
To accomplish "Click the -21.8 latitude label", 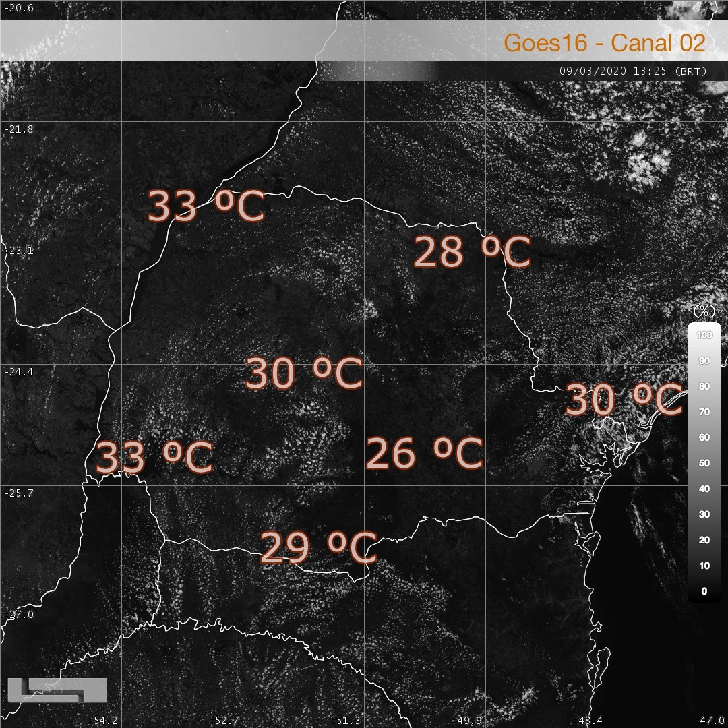I will (x=19, y=129).
